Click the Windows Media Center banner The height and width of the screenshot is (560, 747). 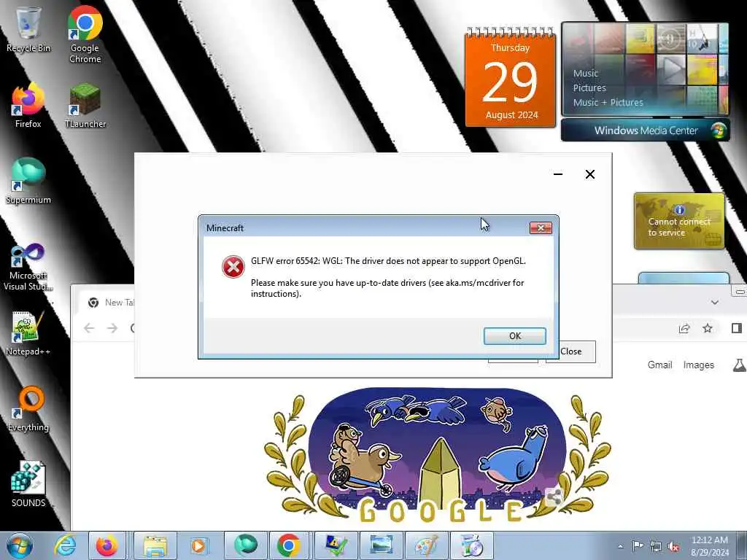tap(646, 131)
